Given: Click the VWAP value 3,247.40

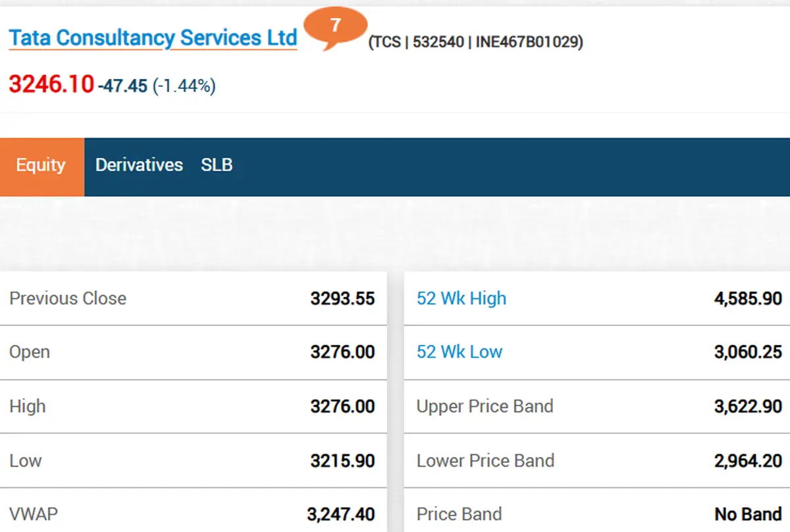Looking at the screenshot, I should tap(341, 514).
